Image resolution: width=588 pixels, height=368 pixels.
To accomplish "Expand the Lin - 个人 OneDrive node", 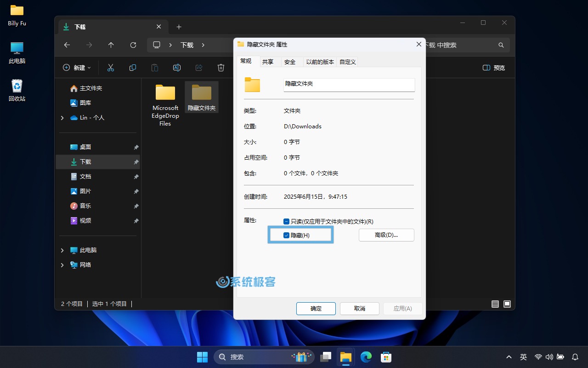I will 62,118.
